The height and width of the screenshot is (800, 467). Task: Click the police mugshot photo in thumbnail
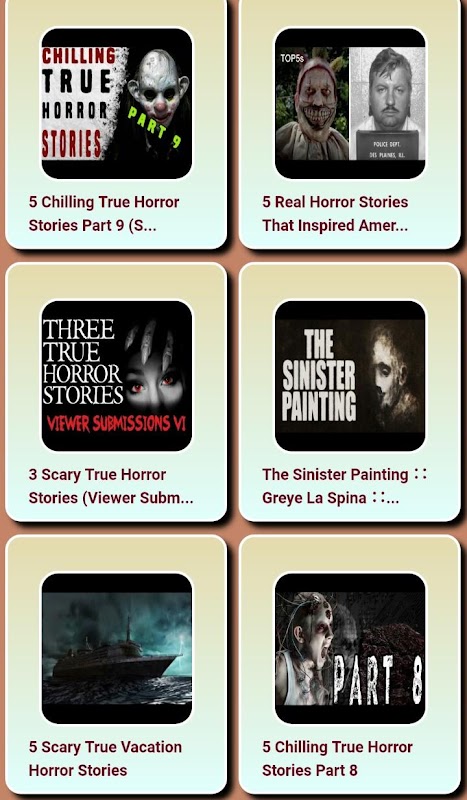coord(388,104)
